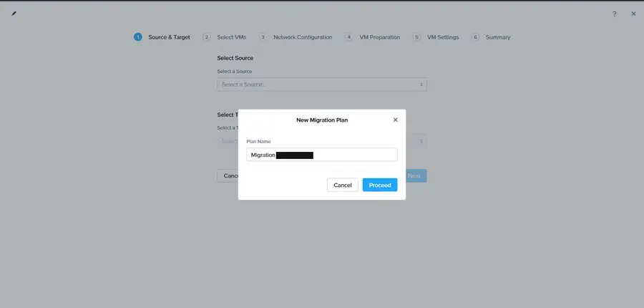Go to Source & Target step

[x=169, y=37]
